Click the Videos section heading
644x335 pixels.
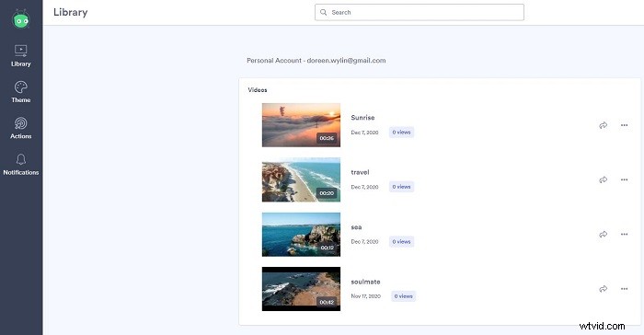258,90
